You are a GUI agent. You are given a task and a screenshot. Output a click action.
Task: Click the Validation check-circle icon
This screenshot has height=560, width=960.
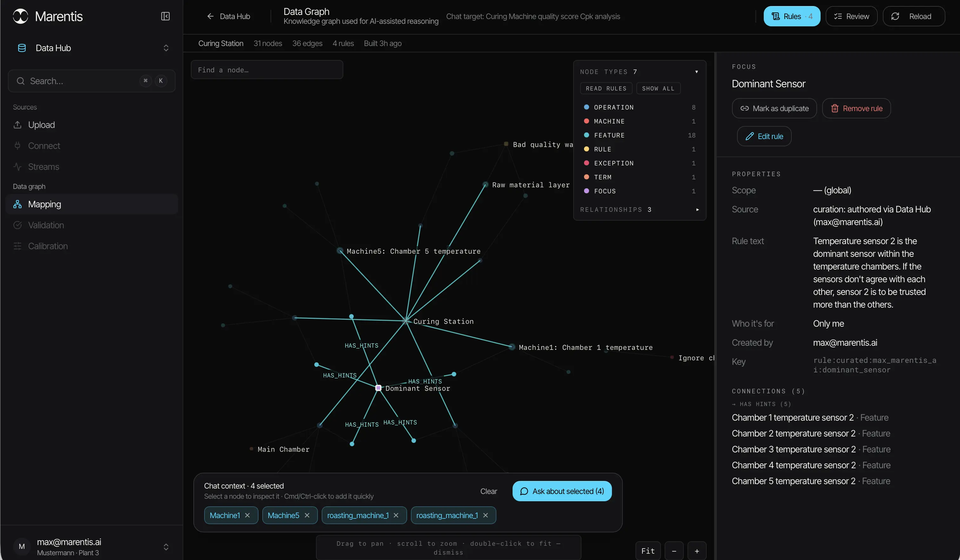click(17, 225)
